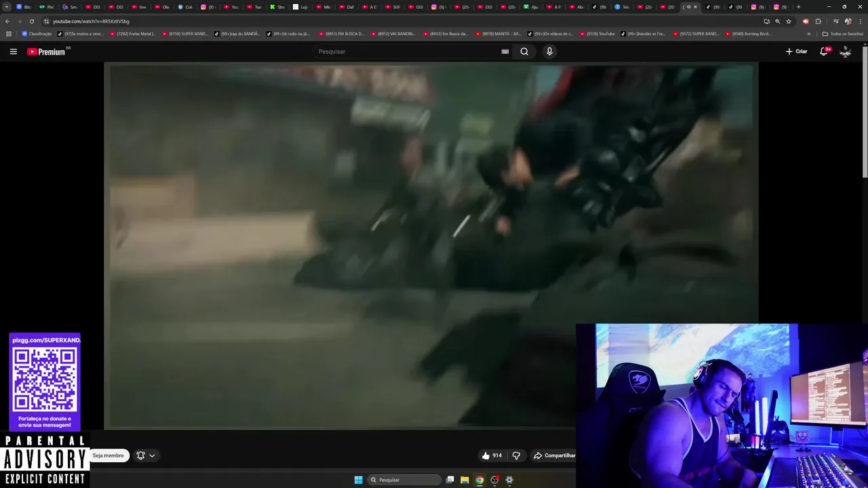Open the Settings gear taskbar icon
Screen dimensions: 868x488
[x=509, y=480]
